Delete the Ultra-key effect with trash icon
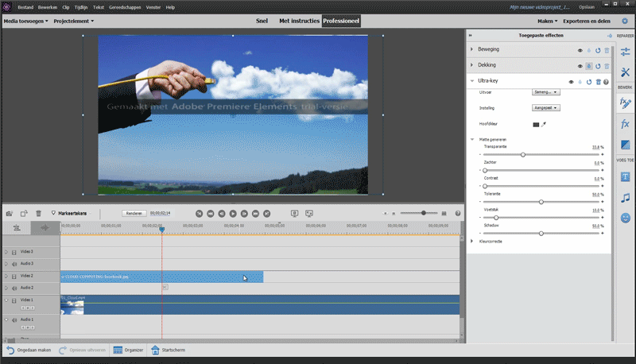 coord(598,82)
